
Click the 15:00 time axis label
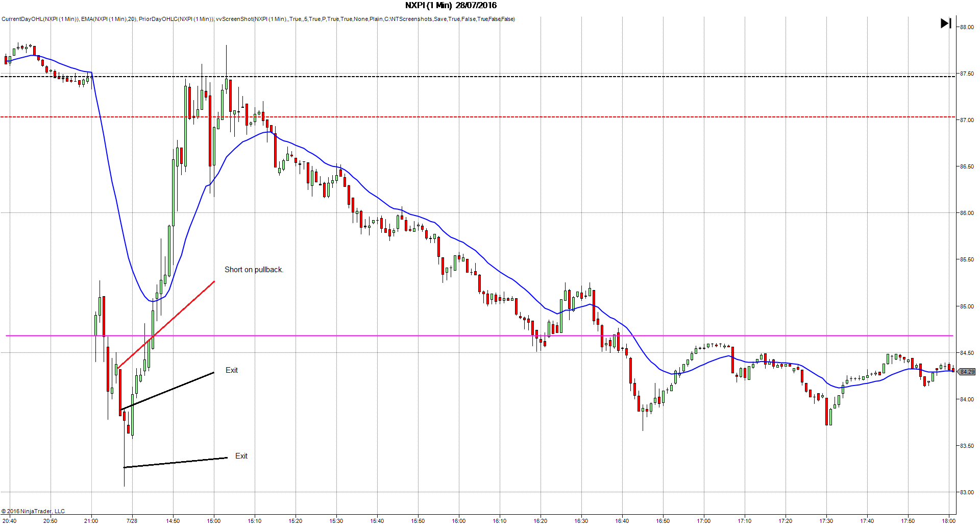tap(213, 521)
